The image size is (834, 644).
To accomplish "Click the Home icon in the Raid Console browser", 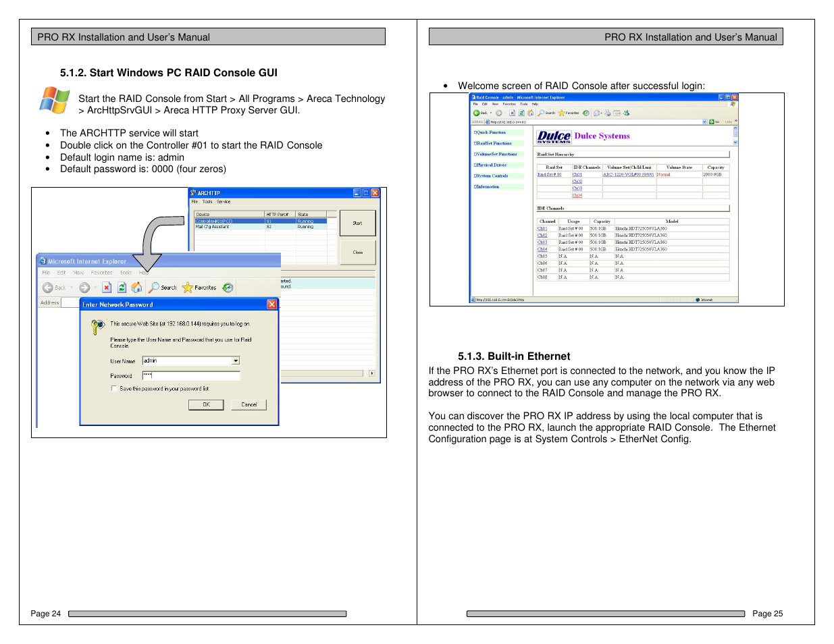I will [530, 113].
